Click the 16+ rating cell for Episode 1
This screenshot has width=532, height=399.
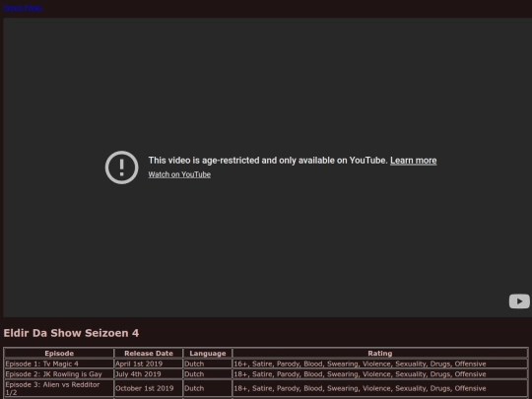tap(380, 364)
